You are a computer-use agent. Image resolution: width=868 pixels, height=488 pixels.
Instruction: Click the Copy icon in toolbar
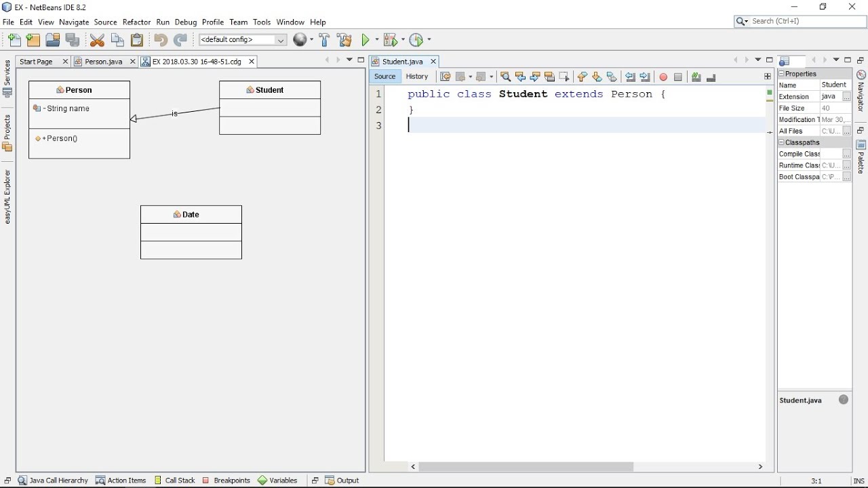(117, 40)
